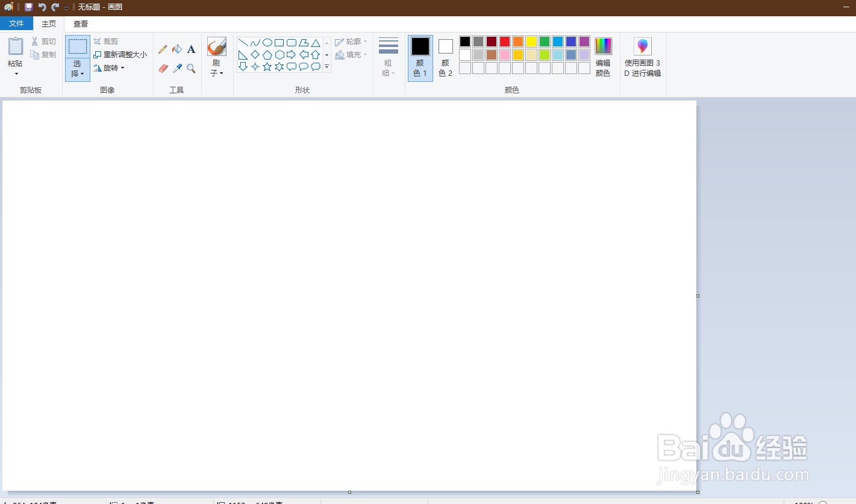Choose the Five-point star shape
This screenshot has width=856, height=504.
coord(267,67)
